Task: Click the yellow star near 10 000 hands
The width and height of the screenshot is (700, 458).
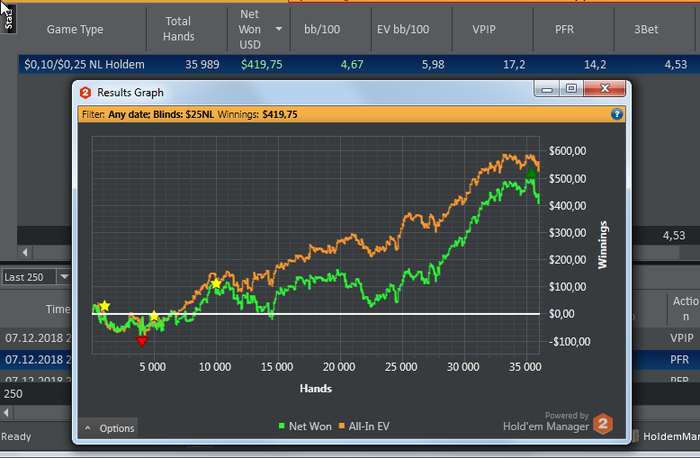Action: click(x=216, y=283)
